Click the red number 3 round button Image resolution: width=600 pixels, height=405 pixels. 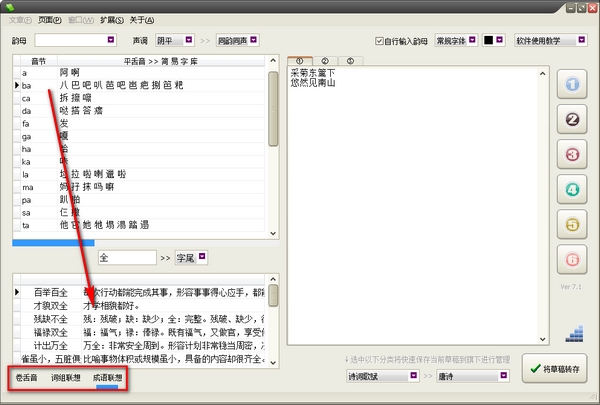[572, 155]
